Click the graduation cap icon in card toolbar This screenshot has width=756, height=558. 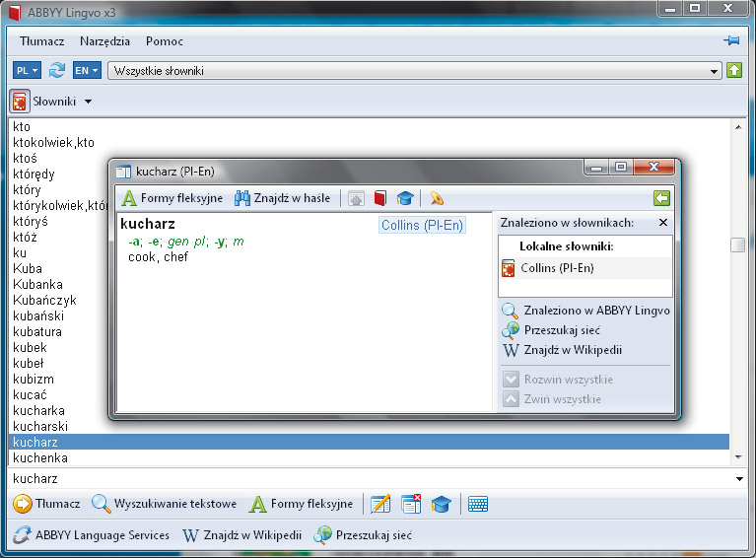[404, 198]
